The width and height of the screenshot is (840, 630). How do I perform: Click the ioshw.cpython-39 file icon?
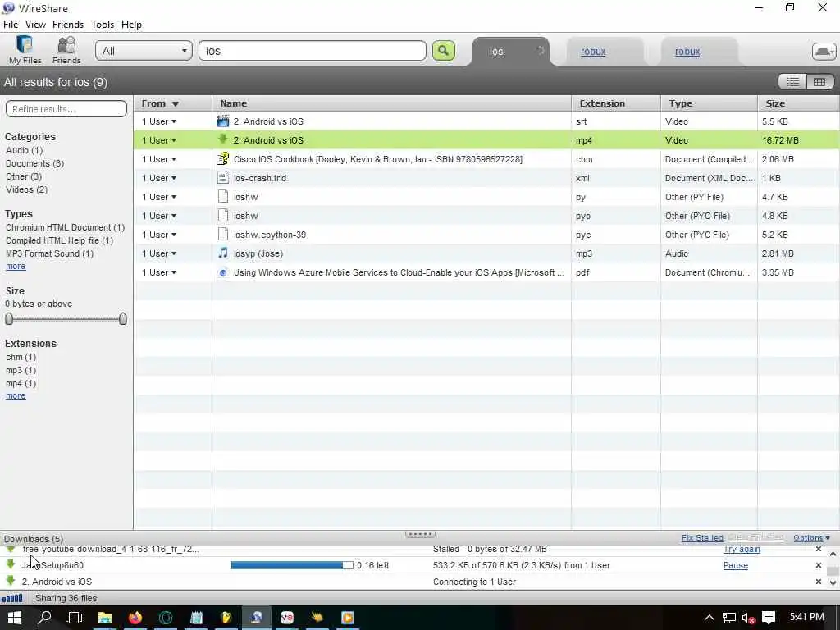pos(223,234)
